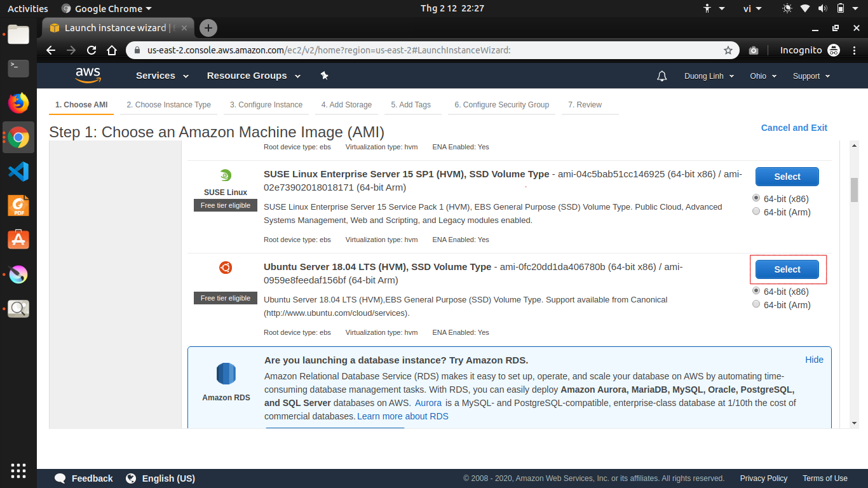Image resolution: width=868 pixels, height=488 pixels.
Task: Select 64-bit (x86) for Ubuntu Server
Action: (756, 291)
